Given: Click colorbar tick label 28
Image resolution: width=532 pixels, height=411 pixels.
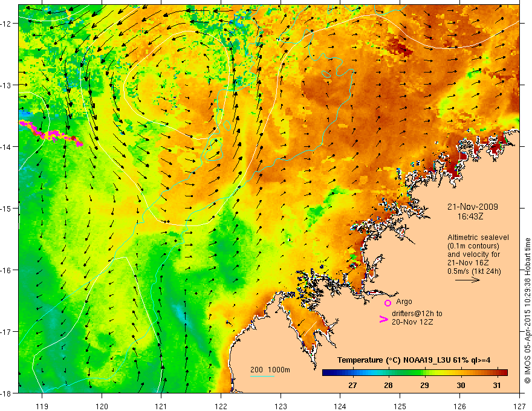Looking at the screenshot, I should [389, 385].
